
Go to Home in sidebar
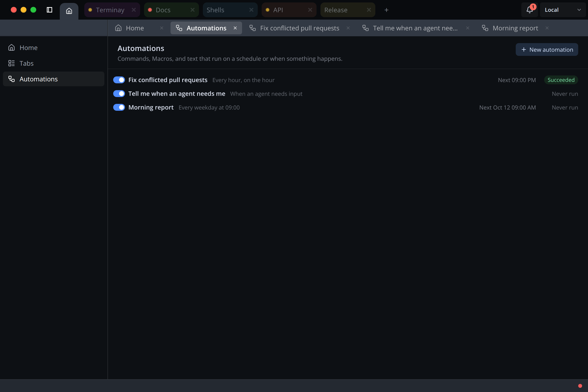pos(53,48)
